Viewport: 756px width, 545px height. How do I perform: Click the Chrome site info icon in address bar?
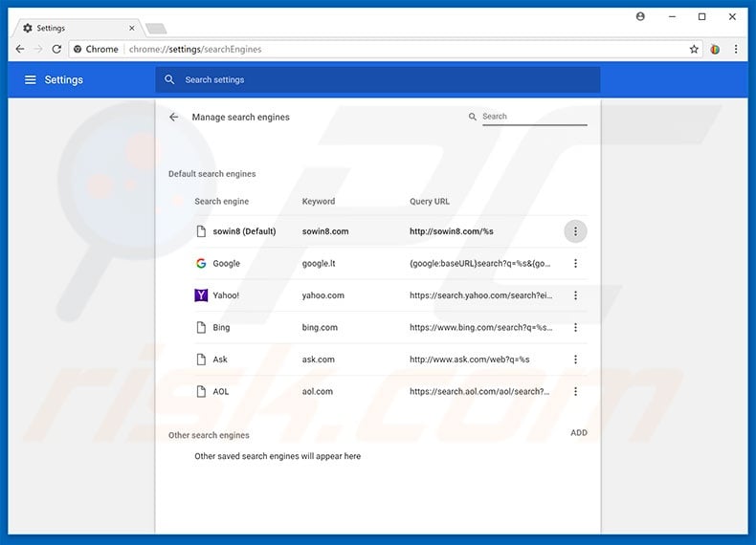click(x=78, y=49)
